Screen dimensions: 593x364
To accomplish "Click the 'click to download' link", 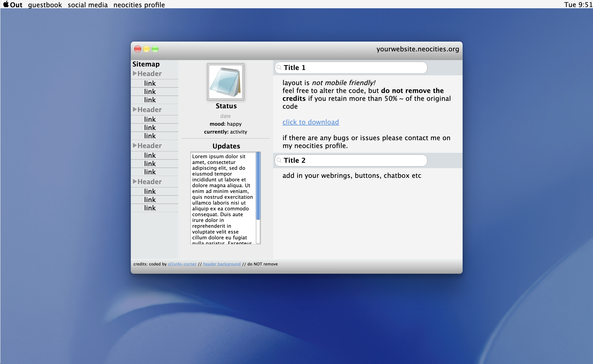I will 310,122.
